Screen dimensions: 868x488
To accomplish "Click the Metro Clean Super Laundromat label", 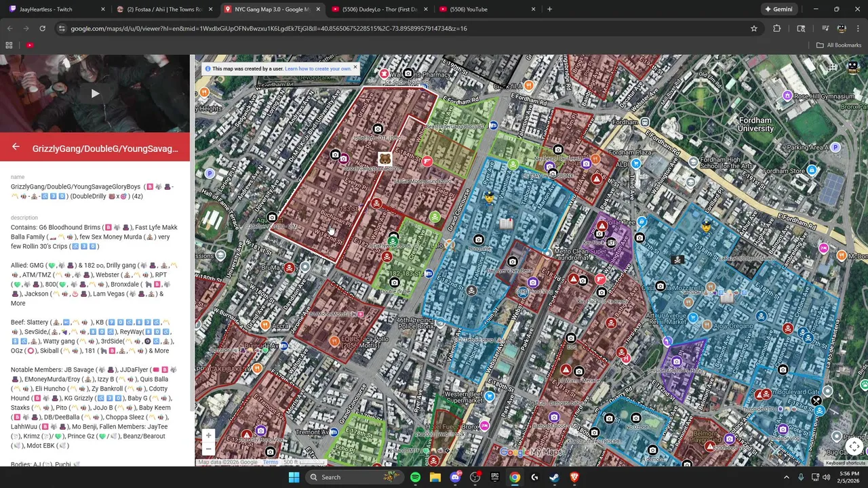I will click(x=580, y=255).
